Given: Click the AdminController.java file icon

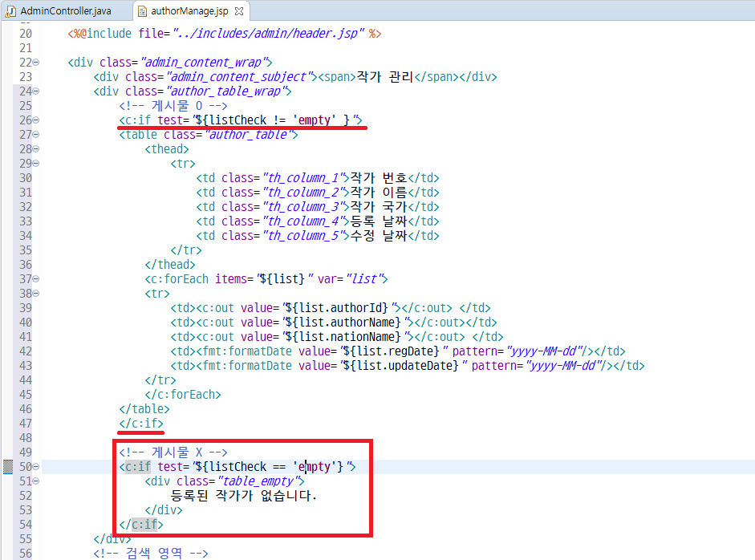Looking at the screenshot, I should 10,11.
